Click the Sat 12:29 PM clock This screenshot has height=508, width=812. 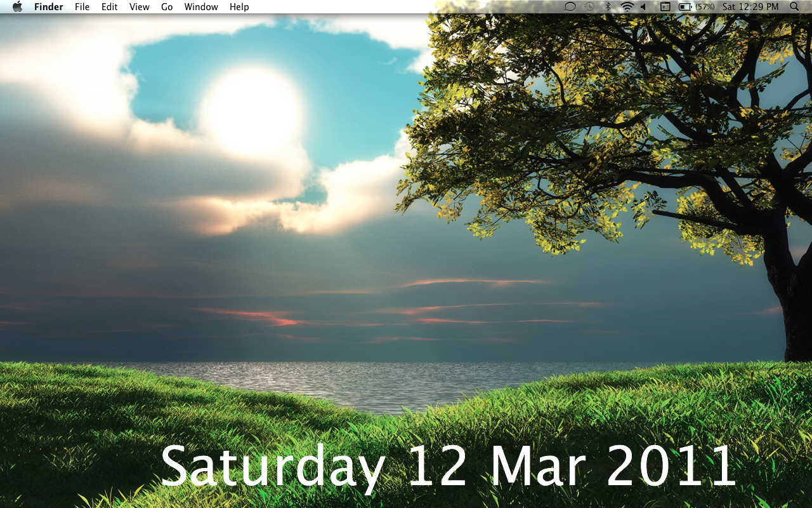click(x=750, y=6)
